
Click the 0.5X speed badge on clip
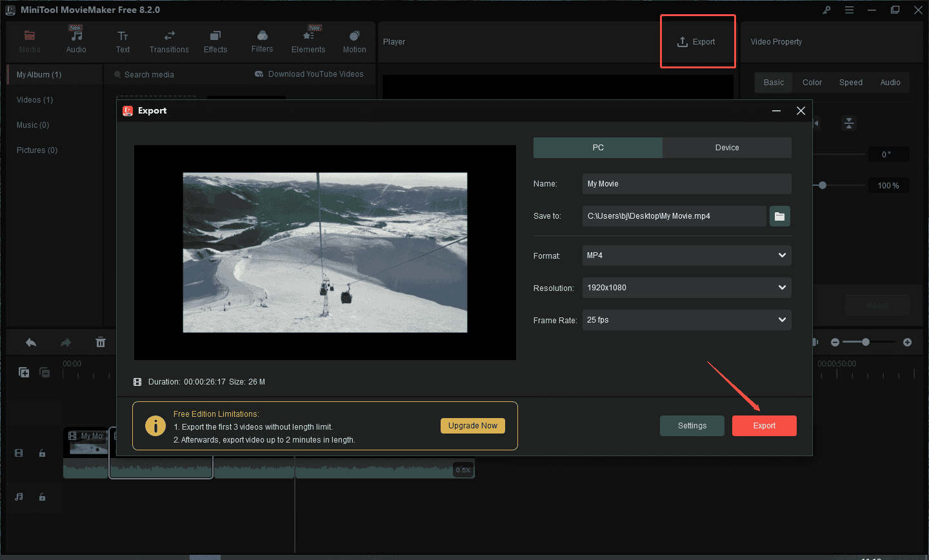(x=463, y=470)
